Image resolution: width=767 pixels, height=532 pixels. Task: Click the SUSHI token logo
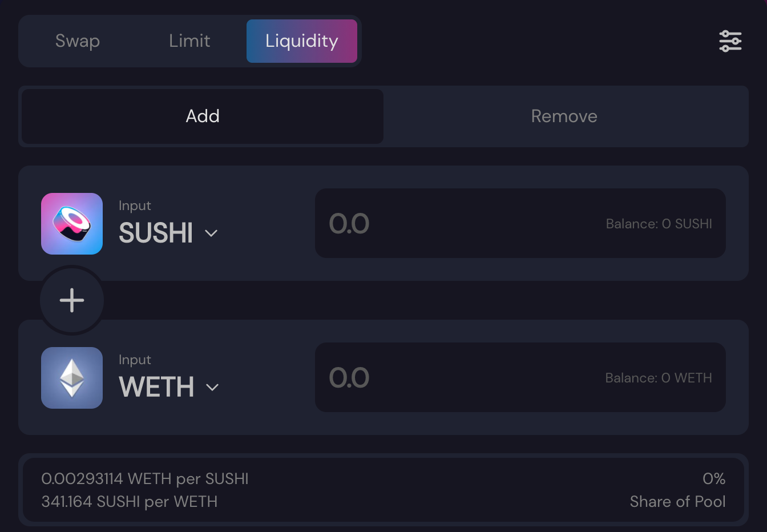[72, 224]
